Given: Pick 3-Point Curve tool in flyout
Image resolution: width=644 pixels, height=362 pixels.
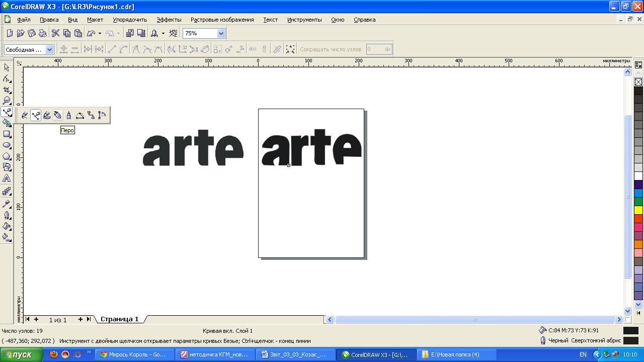Looking at the screenshot, I should [x=80, y=115].
